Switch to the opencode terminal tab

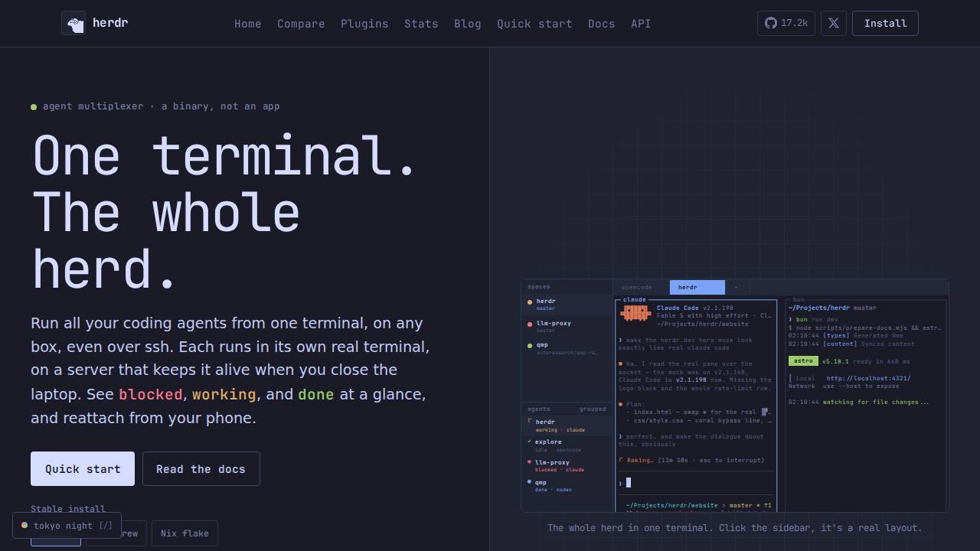(x=637, y=287)
